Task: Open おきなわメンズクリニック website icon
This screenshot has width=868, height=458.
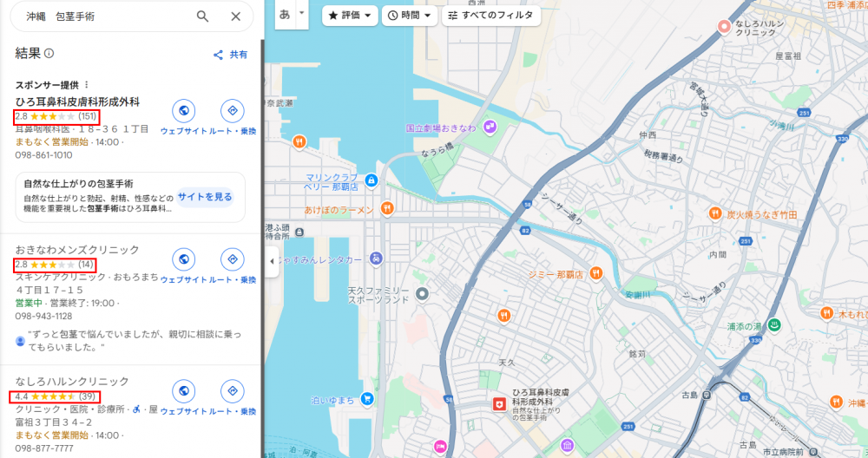Action: tap(183, 258)
